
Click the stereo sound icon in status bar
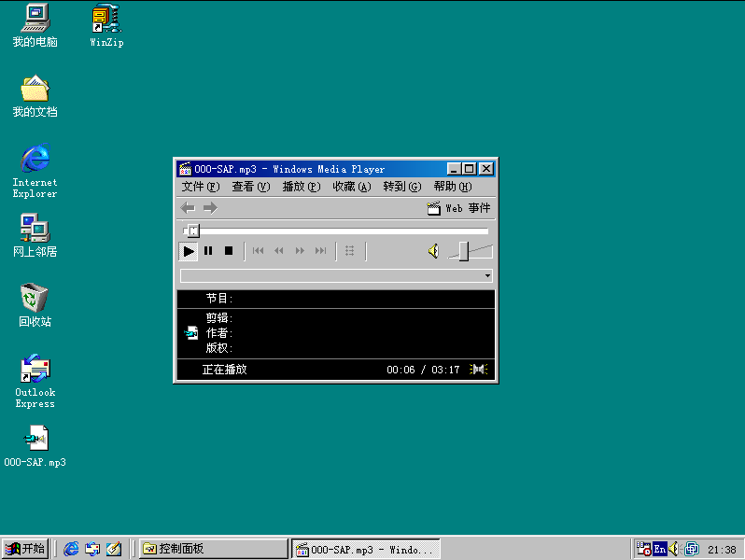(x=478, y=369)
